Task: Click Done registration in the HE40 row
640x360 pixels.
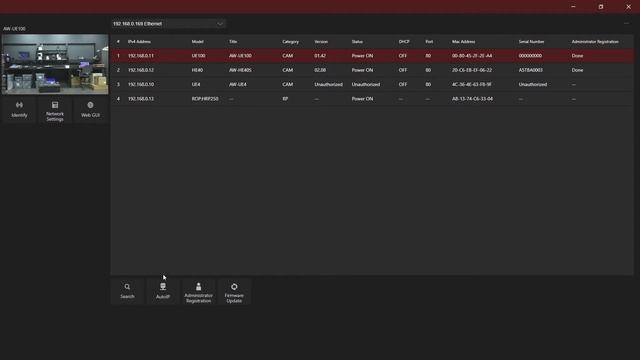Action: pos(577,70)
